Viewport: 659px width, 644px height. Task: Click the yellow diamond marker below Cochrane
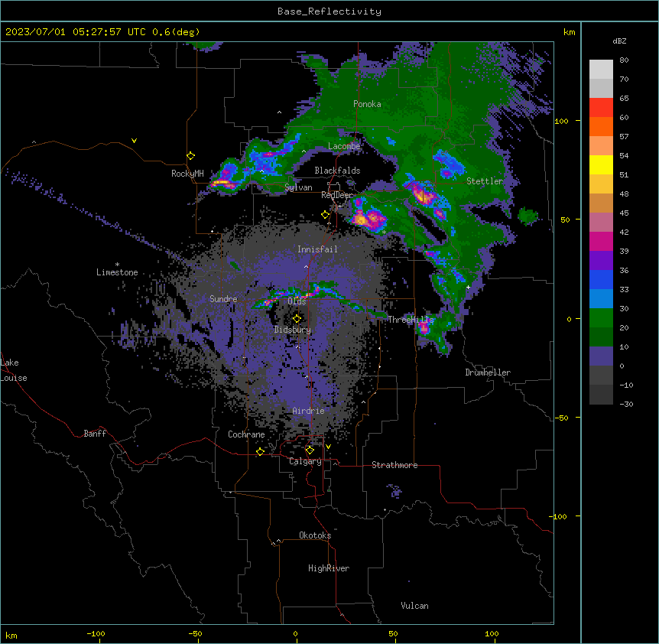260,452
